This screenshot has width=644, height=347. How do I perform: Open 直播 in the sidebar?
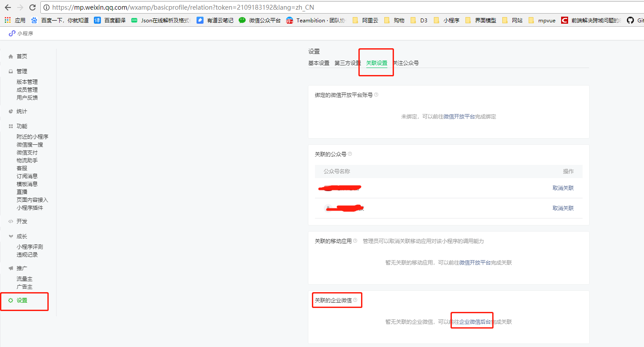(22, 192)
